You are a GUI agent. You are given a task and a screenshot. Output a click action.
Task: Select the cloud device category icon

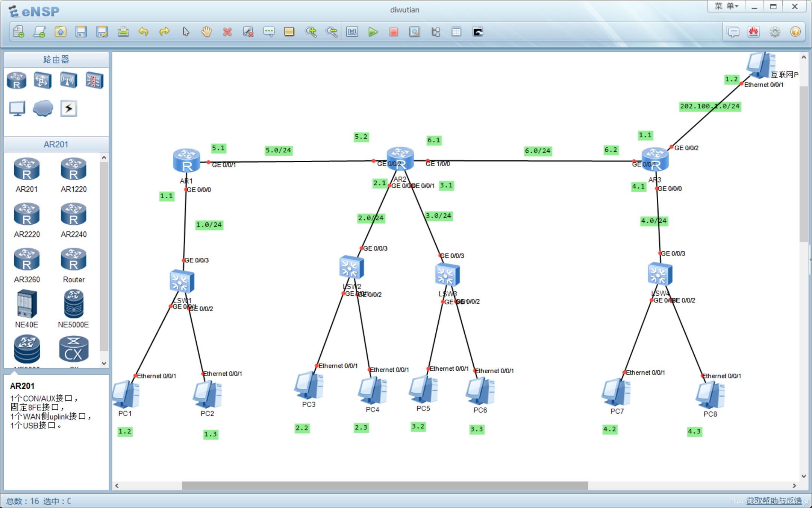(x=42, y=108)
